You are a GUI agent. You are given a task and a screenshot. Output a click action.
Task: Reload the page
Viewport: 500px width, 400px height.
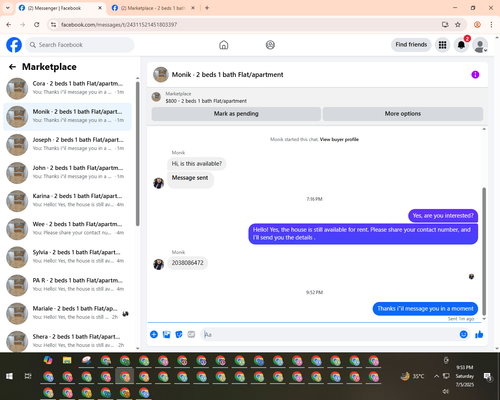click(x=37, y=24)
